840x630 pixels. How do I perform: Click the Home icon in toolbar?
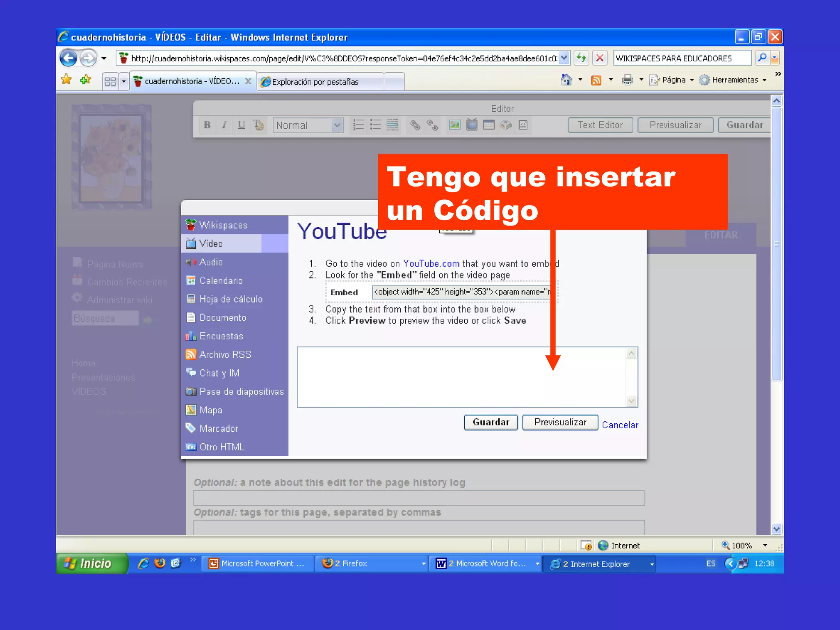566,80
